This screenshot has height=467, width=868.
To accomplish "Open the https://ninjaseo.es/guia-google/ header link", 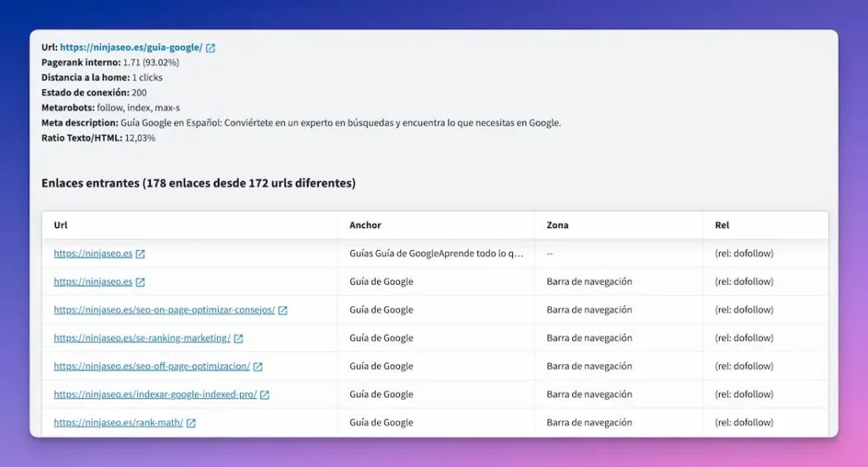I will tap(131, 47).
